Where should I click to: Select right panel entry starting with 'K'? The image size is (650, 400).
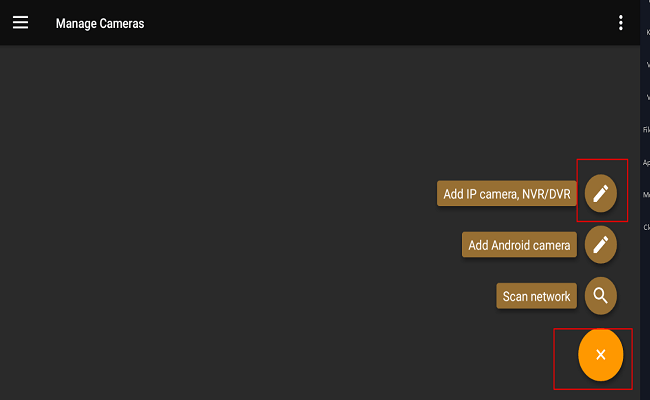[x=647, y=32]
